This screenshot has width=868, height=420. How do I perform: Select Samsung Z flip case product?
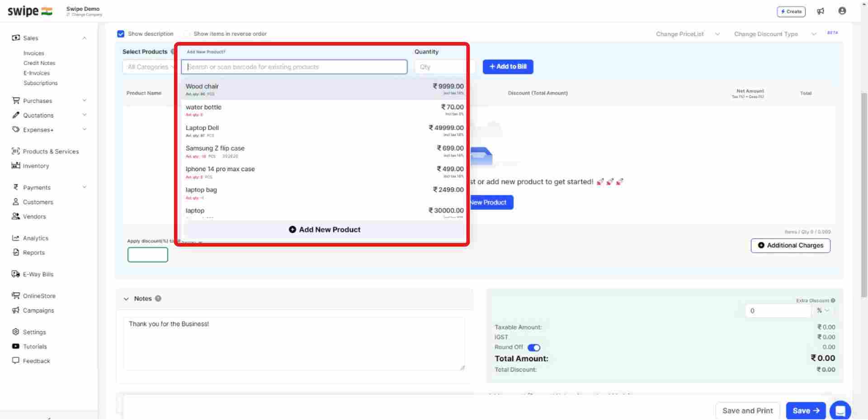tap(324, 151)
